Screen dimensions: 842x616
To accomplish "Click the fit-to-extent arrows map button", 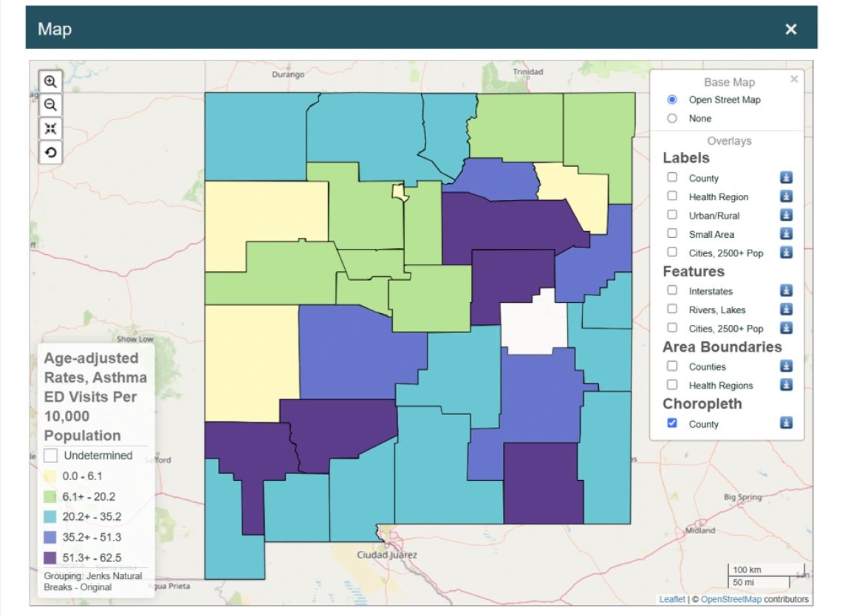I will [x=50, y=129].
